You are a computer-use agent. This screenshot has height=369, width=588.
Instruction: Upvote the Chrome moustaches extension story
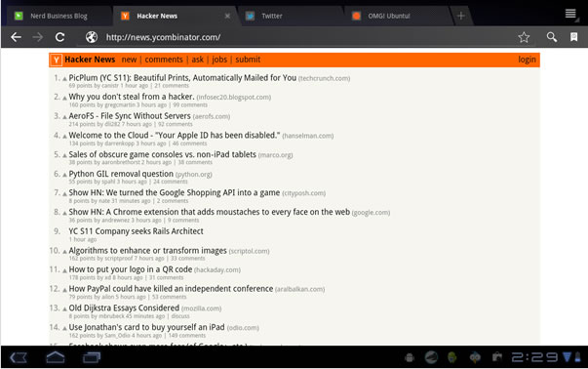click(64, 213)
